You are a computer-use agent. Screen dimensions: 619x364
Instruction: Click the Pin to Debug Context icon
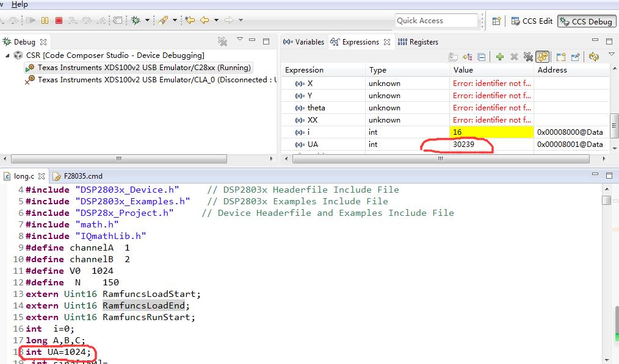coord(575,57)
